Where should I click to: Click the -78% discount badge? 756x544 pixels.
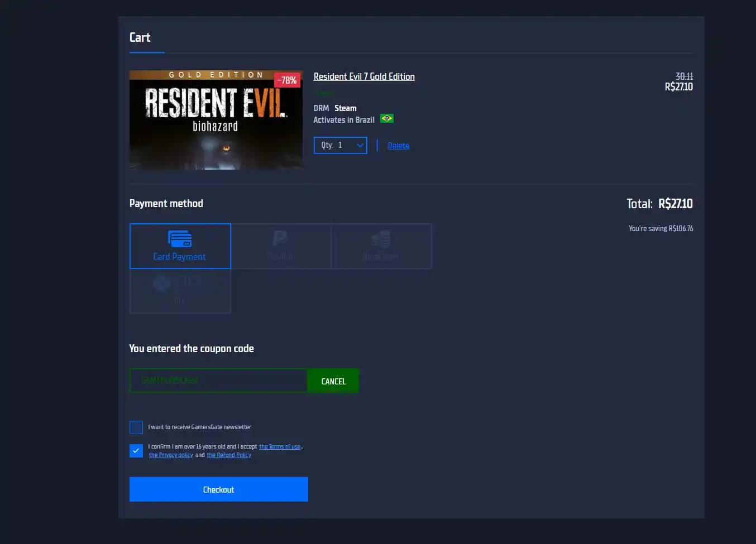pyautogui.click(x=287, y=80)
